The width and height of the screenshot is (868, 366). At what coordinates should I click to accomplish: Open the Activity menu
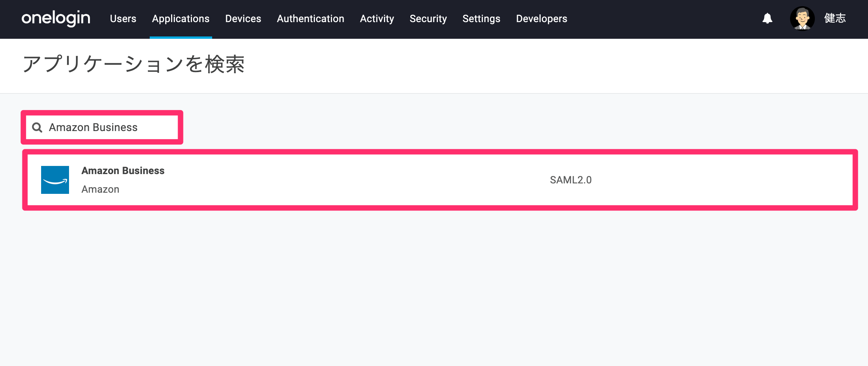pos(377,19)
